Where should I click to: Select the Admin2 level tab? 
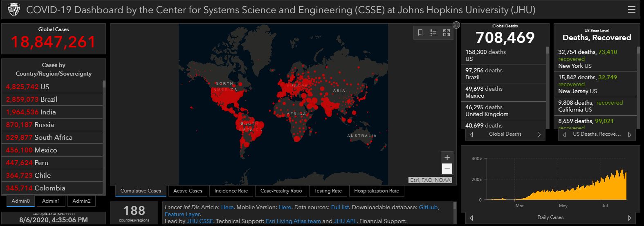[81, 201]
